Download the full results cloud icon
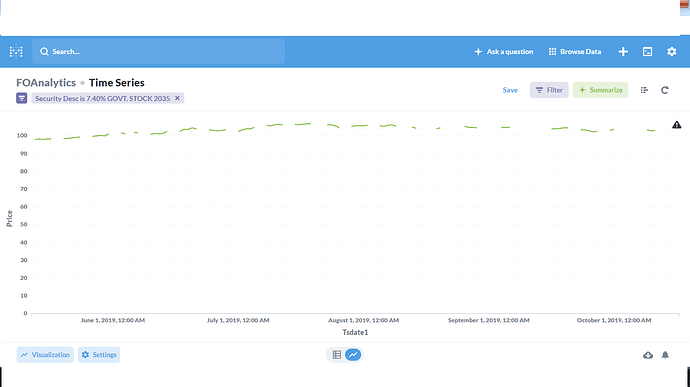Image resolution: width=690 pixels, height=387 pixels. (x=648, y=355)
